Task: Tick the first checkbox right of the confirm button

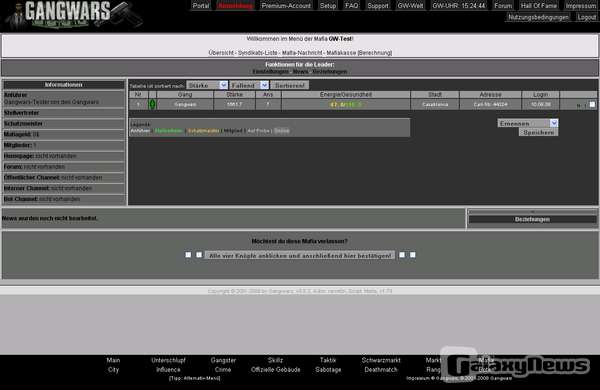Action: [402, 255]
